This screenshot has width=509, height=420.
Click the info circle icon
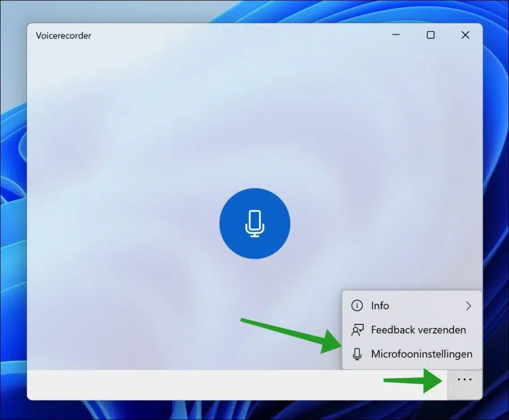click(x=357, y=306)
